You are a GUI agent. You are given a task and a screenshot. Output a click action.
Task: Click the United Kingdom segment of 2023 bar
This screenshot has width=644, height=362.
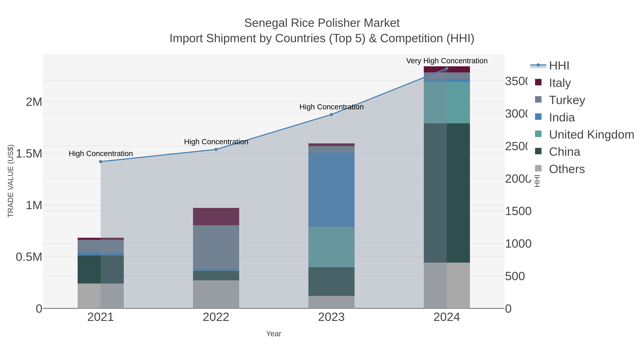(x=331, y=247)
